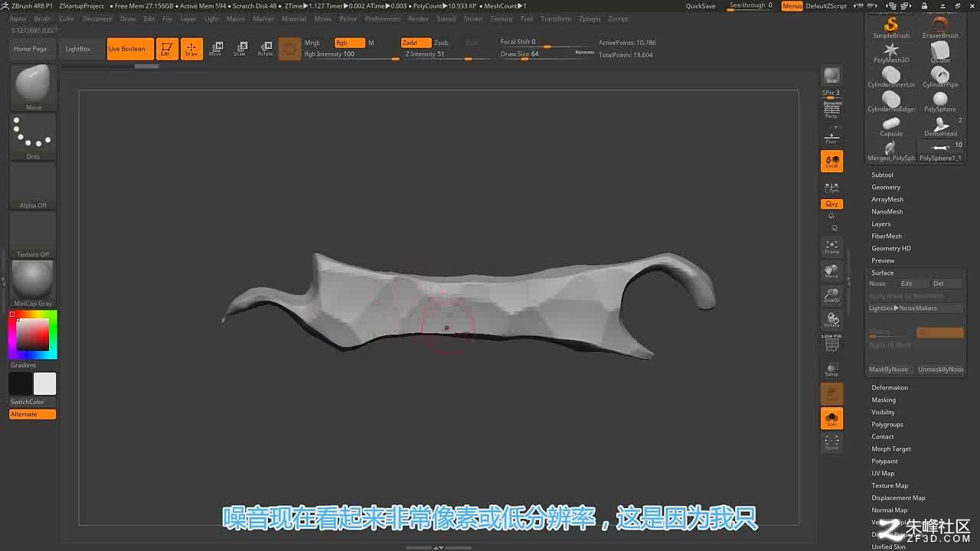Viewport: 980px width, 551px height.
Task: Select the Merged_PolySphere tool
Action: (891, 151)
